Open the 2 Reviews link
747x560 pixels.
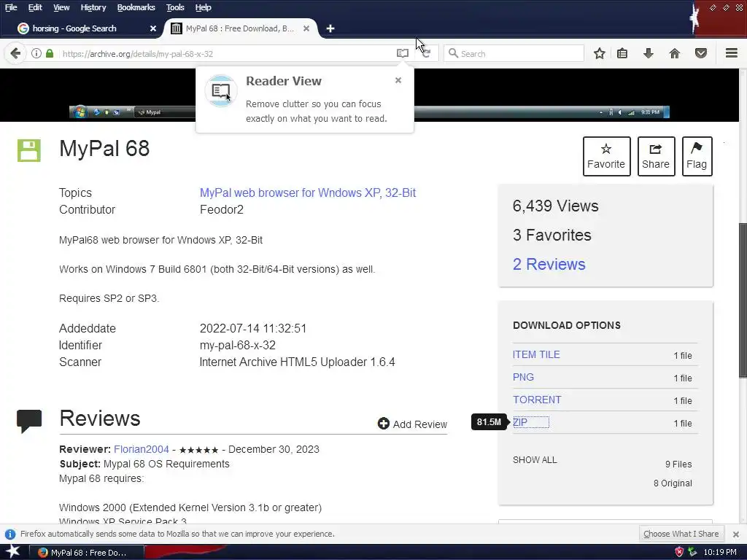pyautogui.click(x=549, y=264)
